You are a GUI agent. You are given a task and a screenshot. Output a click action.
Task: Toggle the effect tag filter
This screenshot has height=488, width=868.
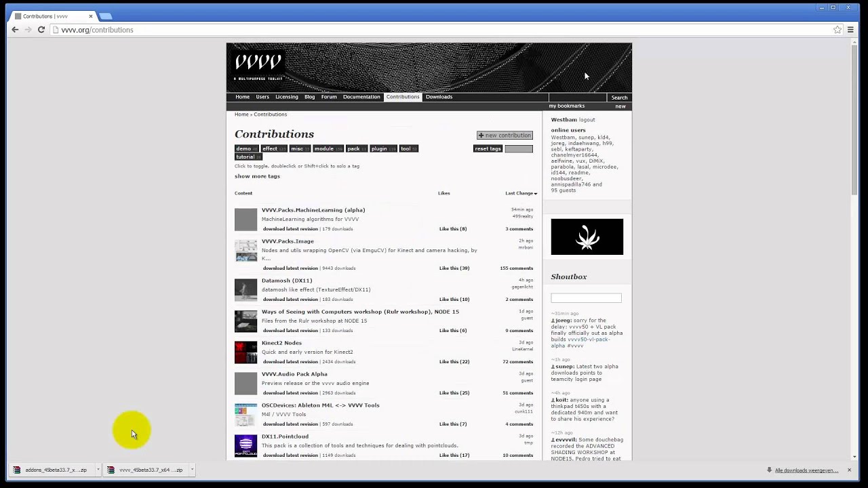274,148
